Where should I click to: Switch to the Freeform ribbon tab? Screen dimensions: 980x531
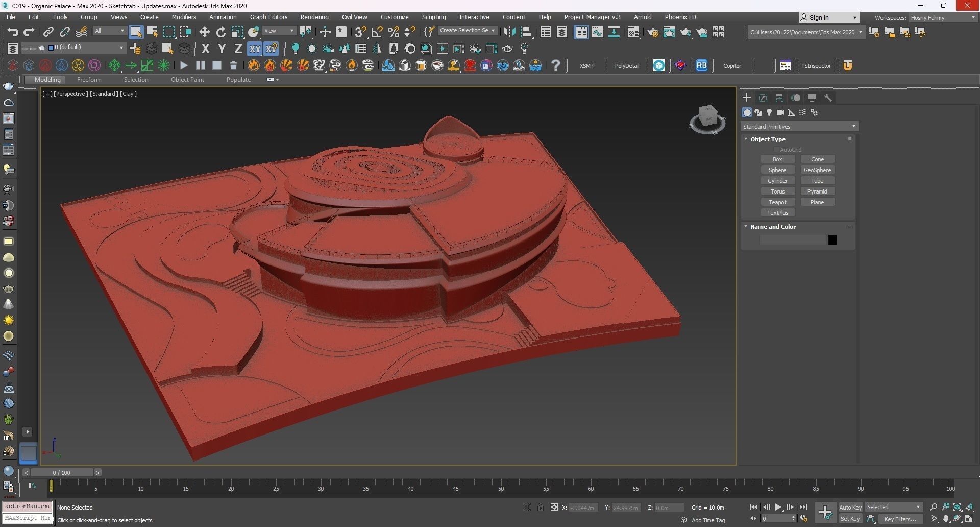[x=89, y=79]
